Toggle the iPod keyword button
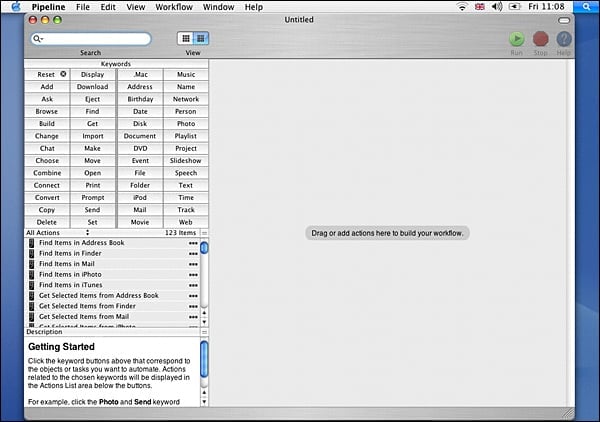600x422 pixels. (x=140, y=197)
